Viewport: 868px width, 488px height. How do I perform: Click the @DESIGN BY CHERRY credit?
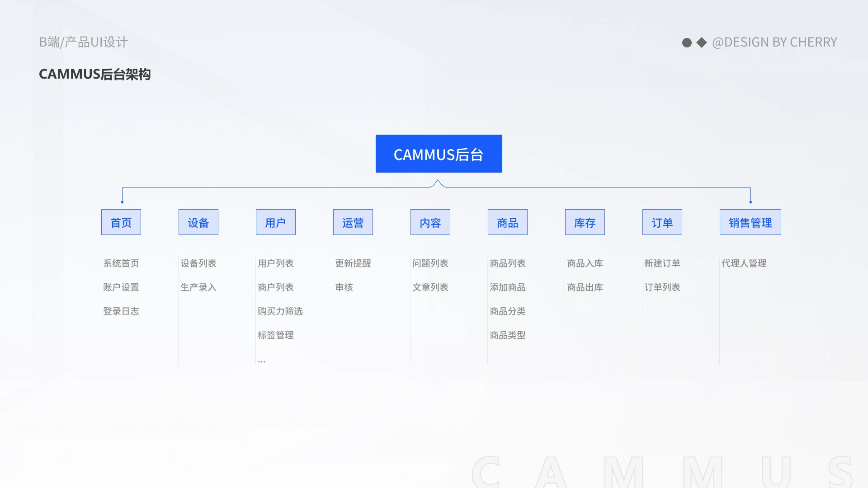point(774,42)
